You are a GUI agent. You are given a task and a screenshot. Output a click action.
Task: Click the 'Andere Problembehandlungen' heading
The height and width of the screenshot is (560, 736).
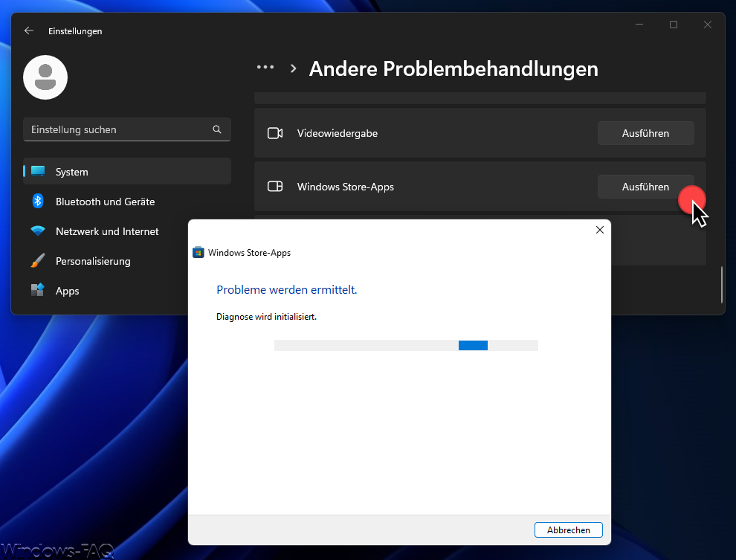453,68
